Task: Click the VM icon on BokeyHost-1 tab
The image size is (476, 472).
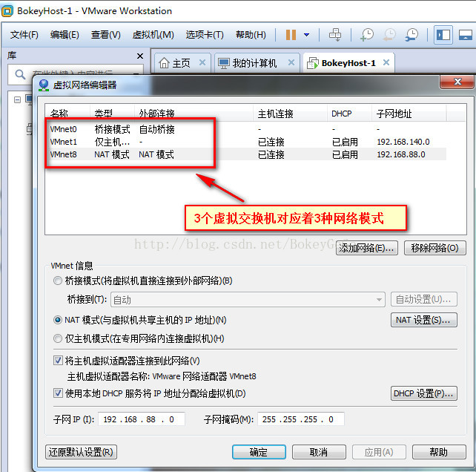Action: tap(313, 63)
